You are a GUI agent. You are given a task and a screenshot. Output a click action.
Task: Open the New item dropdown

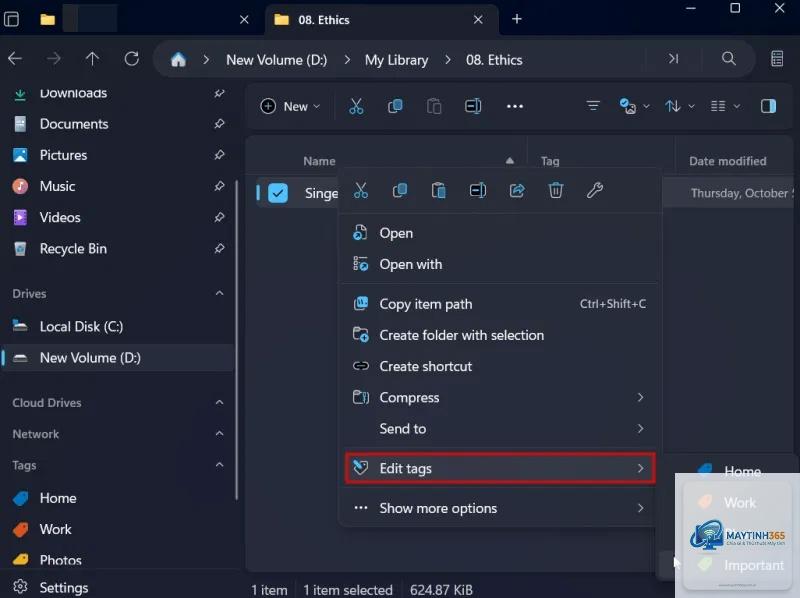[290, 106]
